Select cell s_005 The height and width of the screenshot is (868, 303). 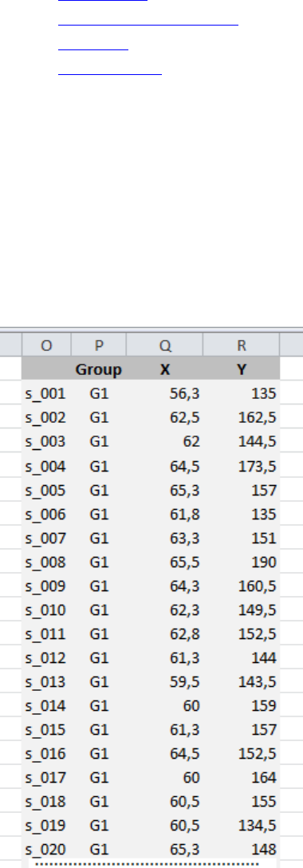46,491
